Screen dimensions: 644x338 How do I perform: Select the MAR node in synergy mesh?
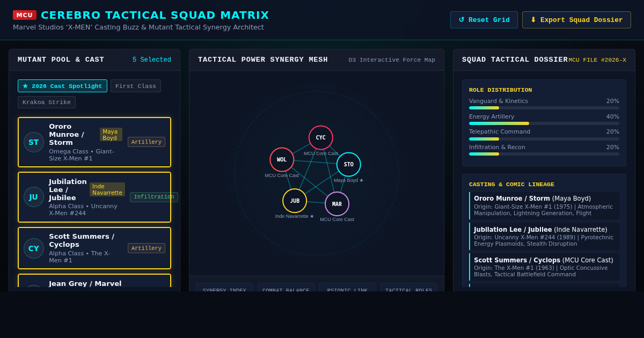(337, 204)
